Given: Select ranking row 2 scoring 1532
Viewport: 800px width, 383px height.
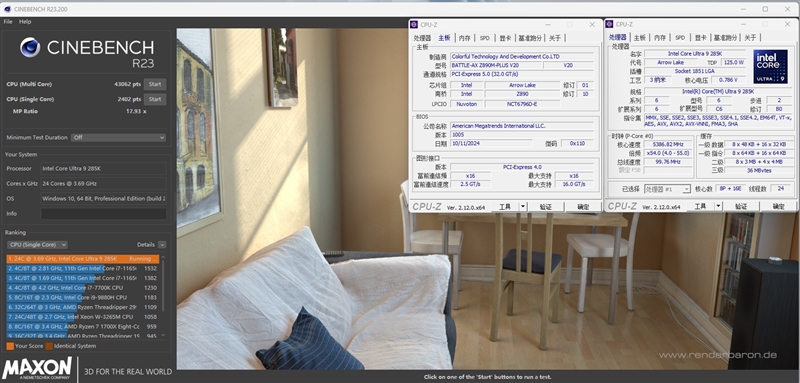Looking at the screenshot, I should (x=83, y=268).
